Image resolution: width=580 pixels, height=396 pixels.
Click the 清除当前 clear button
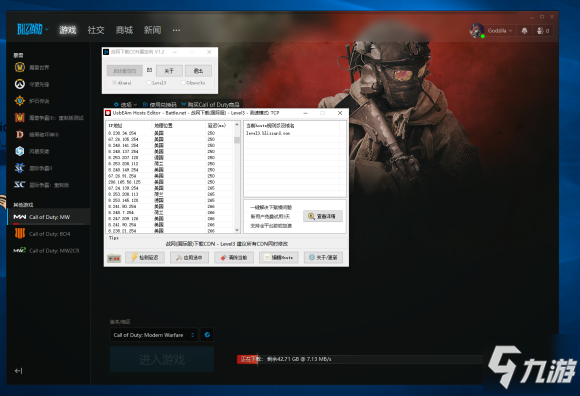(x=234, y=257)
